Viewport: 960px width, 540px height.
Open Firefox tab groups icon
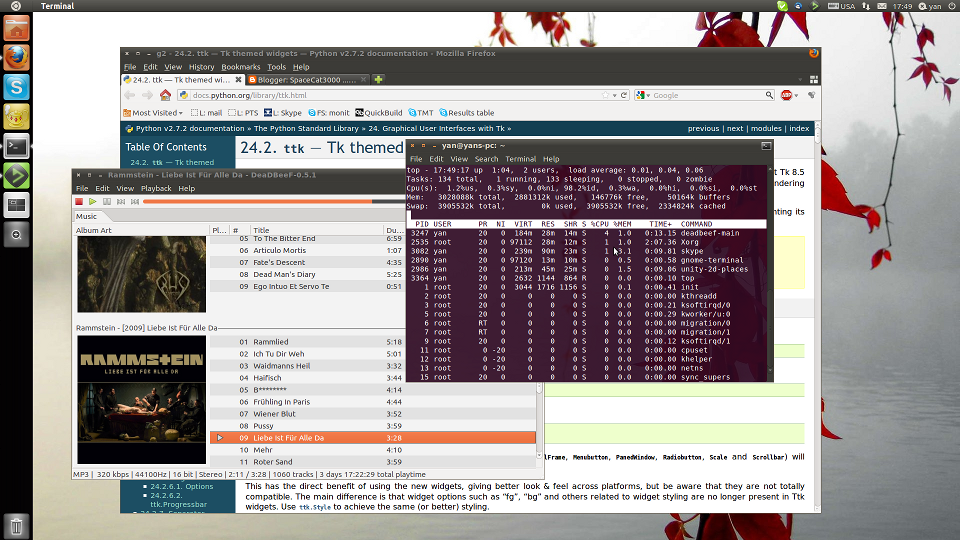coord(814,80)
